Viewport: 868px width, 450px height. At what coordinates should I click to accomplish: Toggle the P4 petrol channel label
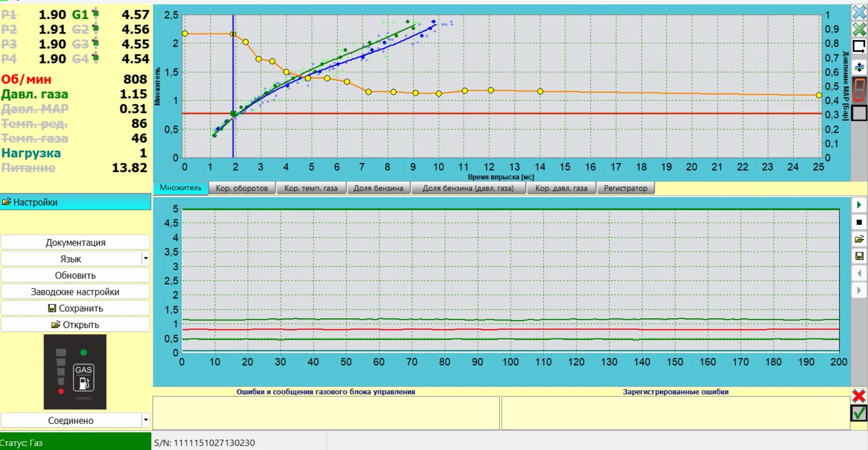click(x=9, y=59)
